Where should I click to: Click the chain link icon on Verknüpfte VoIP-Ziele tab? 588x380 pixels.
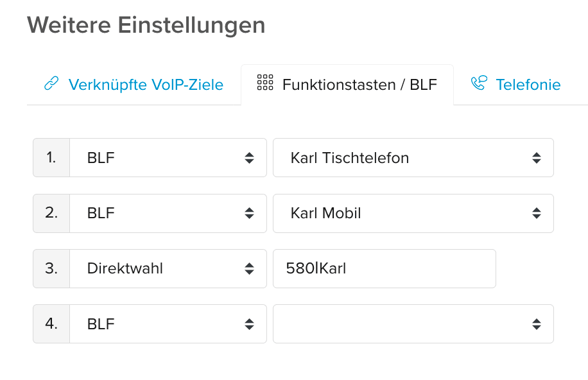(x=51, y=83)
